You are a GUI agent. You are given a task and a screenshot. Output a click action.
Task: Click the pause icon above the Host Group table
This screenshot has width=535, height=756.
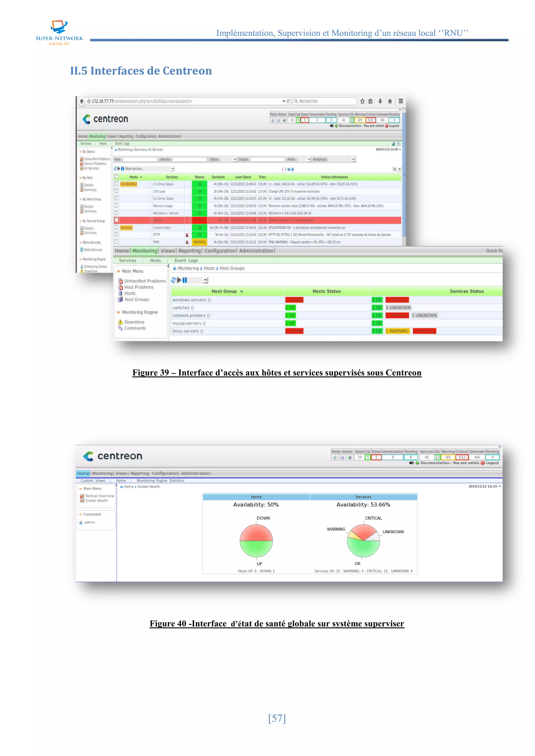pos(185,280)
